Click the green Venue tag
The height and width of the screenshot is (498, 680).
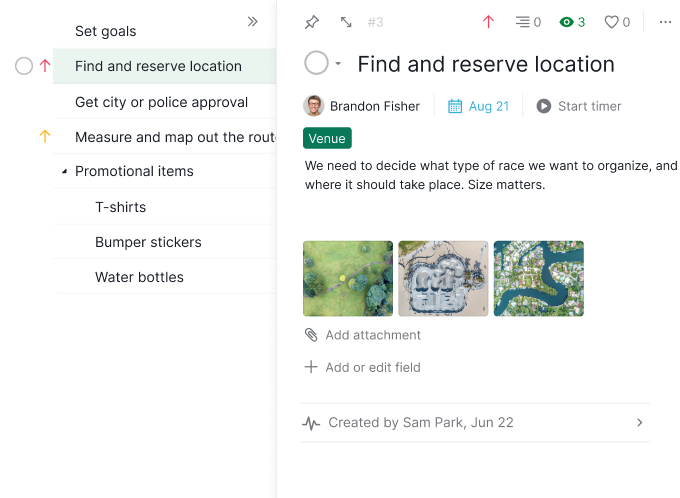(x=327, y=138)
